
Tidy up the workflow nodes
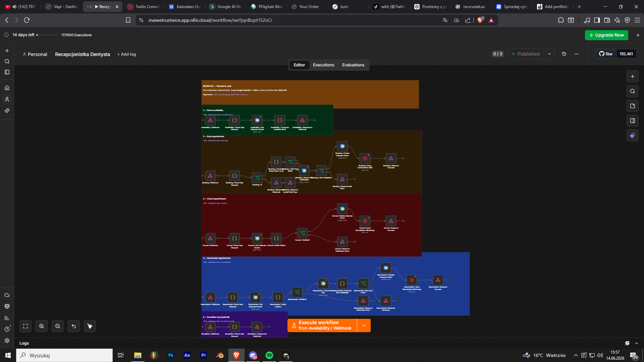[90, 326]
